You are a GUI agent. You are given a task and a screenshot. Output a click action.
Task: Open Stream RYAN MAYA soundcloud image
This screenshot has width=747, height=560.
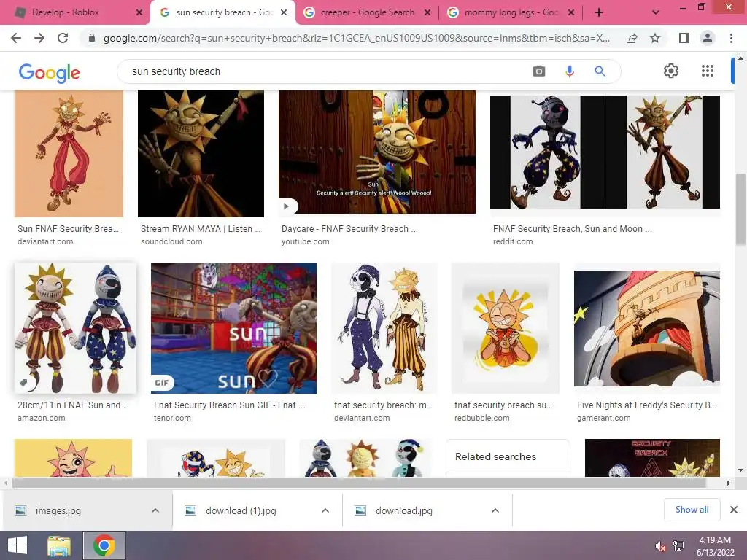coord(201,153)
